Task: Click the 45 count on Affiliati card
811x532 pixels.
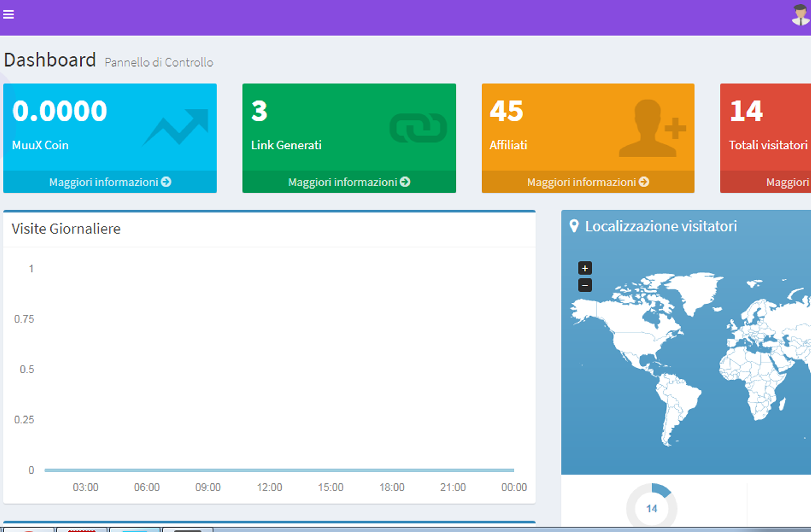Action: coord(506,111)
